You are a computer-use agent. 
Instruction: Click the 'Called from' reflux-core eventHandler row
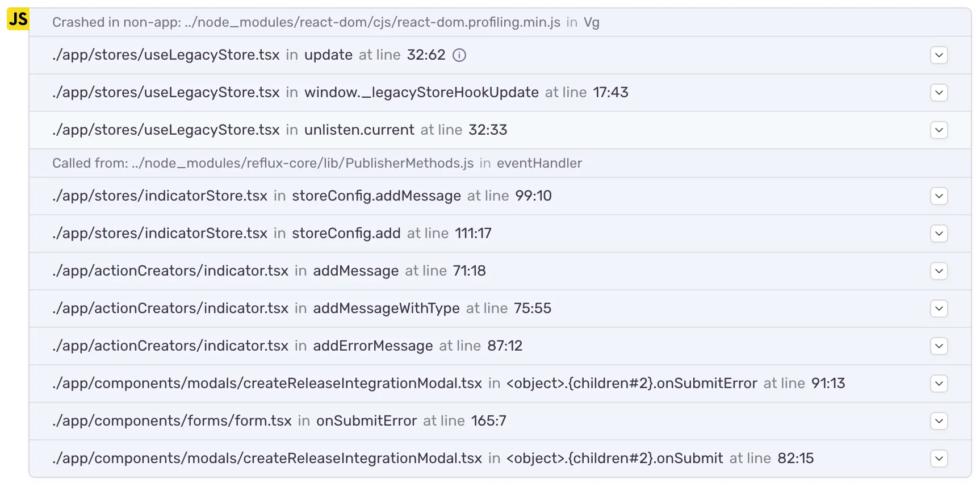tap(317, 163)
